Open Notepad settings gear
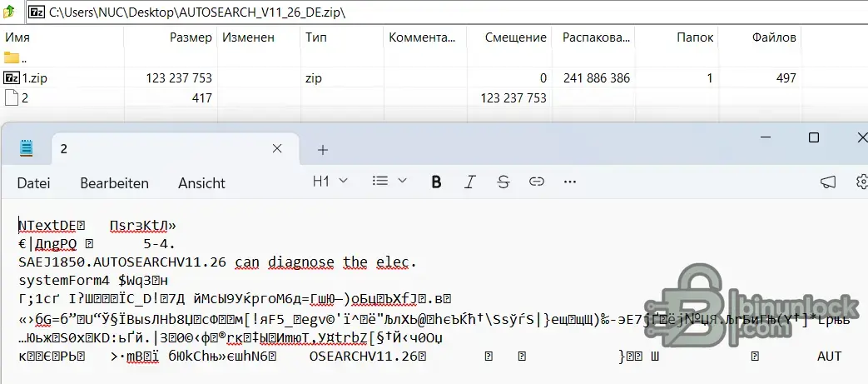 click(x=861, y=182)
